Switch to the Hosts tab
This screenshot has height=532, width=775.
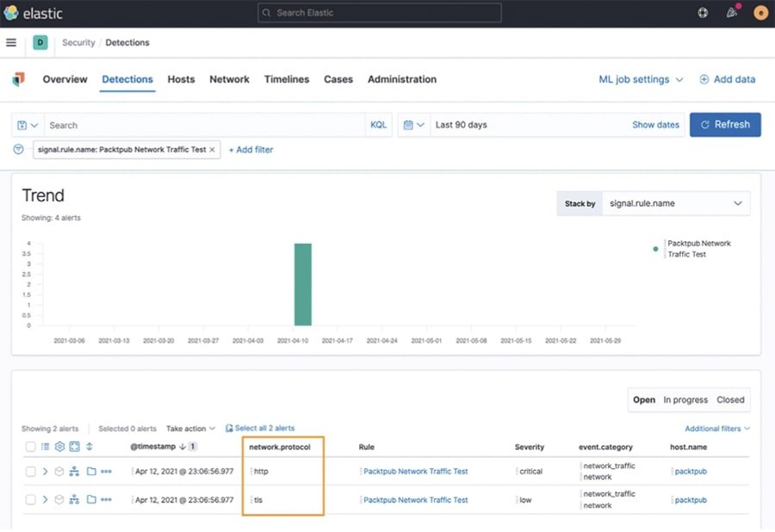(x=181, y=79)
